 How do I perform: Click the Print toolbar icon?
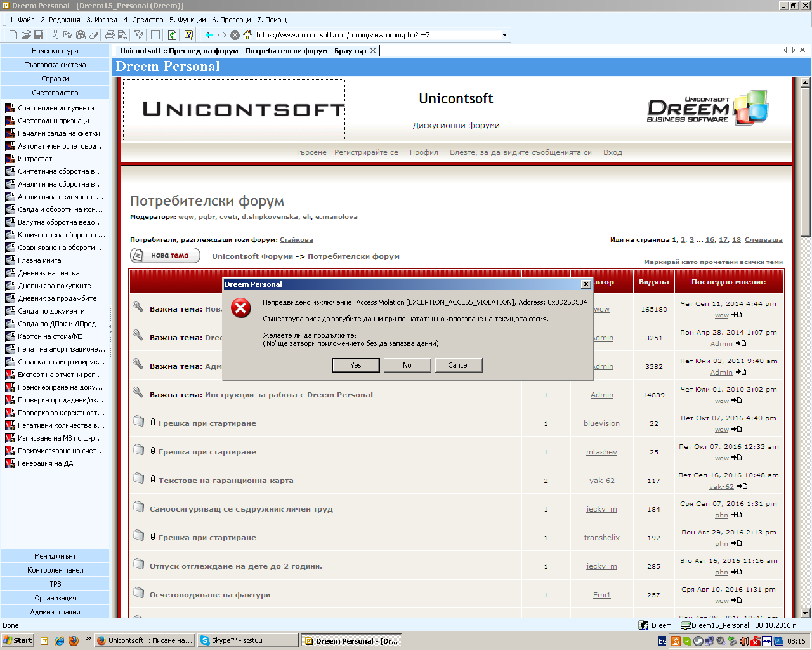110,35
